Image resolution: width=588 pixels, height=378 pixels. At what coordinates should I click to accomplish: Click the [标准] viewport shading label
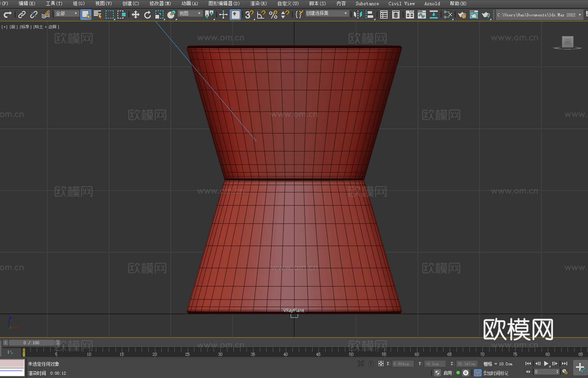25,27
